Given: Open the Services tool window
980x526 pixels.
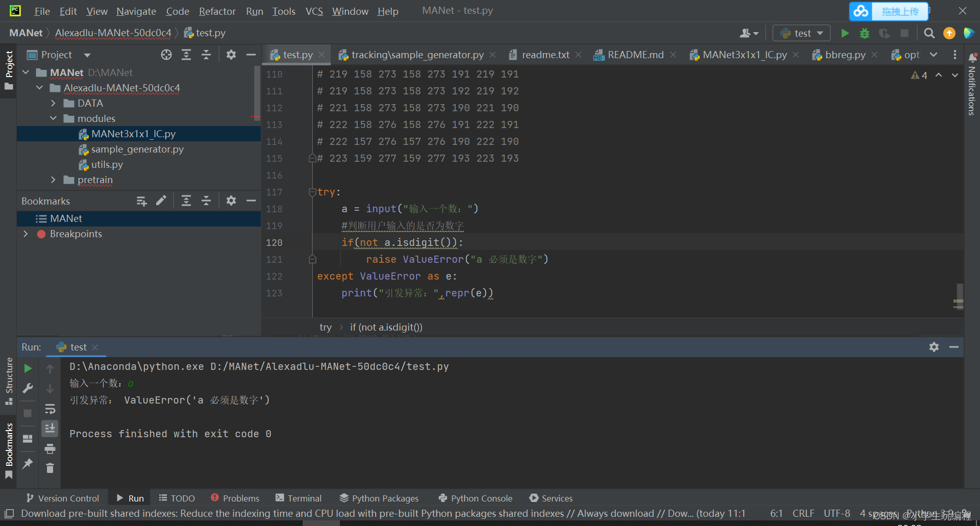Looking at the screenshot, I should pyautogui.click(x=551, y=498).
